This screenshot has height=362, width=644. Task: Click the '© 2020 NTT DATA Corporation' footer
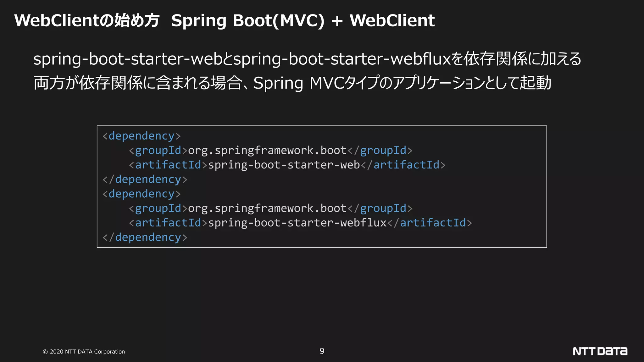click(84, 352)
